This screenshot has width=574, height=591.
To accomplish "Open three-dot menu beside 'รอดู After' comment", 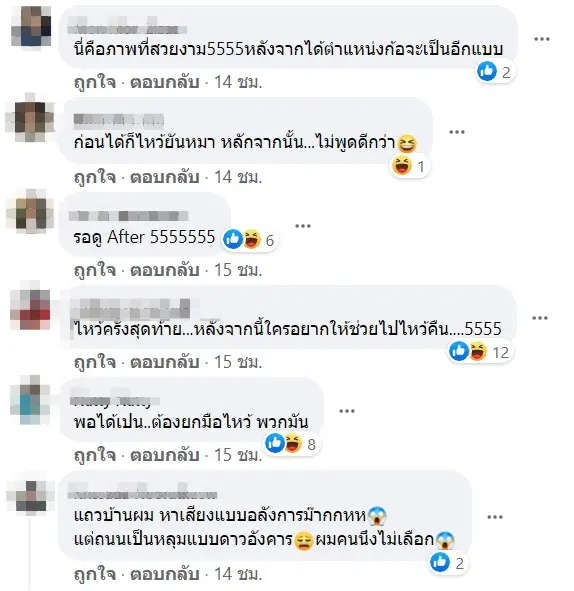I will (x=303, y=226).
